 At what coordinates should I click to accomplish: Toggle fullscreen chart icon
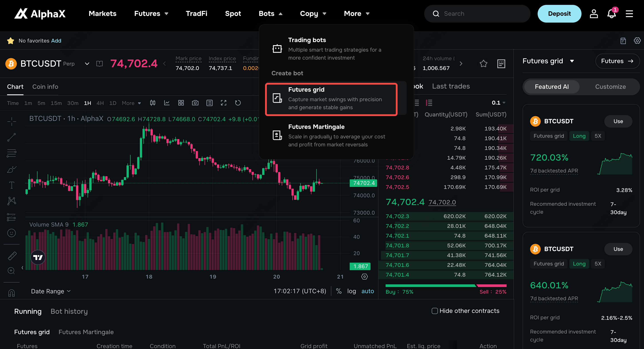224,103
